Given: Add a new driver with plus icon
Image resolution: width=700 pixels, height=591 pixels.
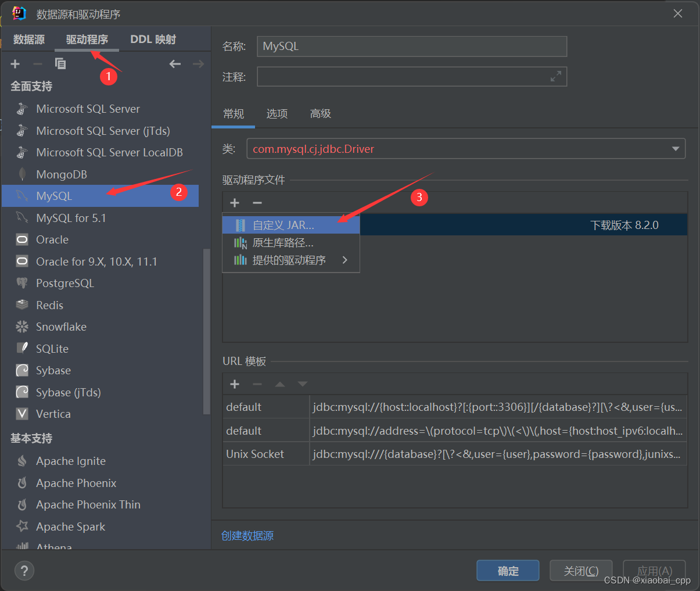Looking at the screenshot, I should point(15,64).
